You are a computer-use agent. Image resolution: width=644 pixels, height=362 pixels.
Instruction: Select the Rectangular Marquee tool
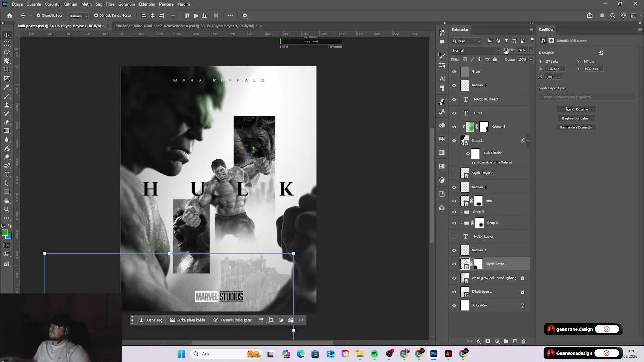7,44
